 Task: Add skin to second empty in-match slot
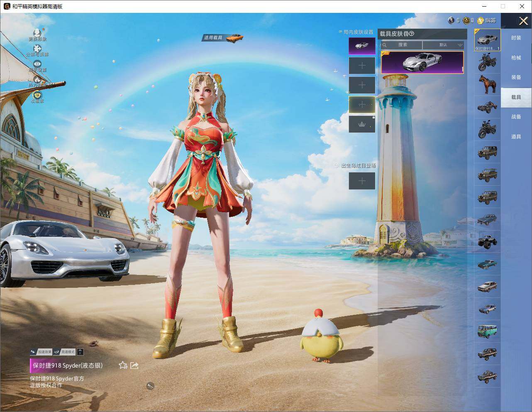tap(362, 85)
